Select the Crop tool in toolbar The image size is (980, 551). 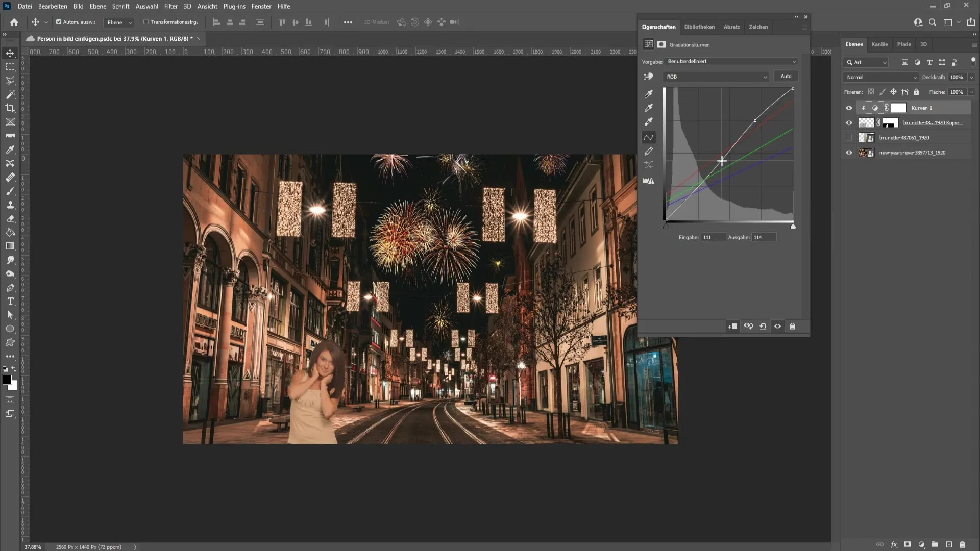pos(10,108)
